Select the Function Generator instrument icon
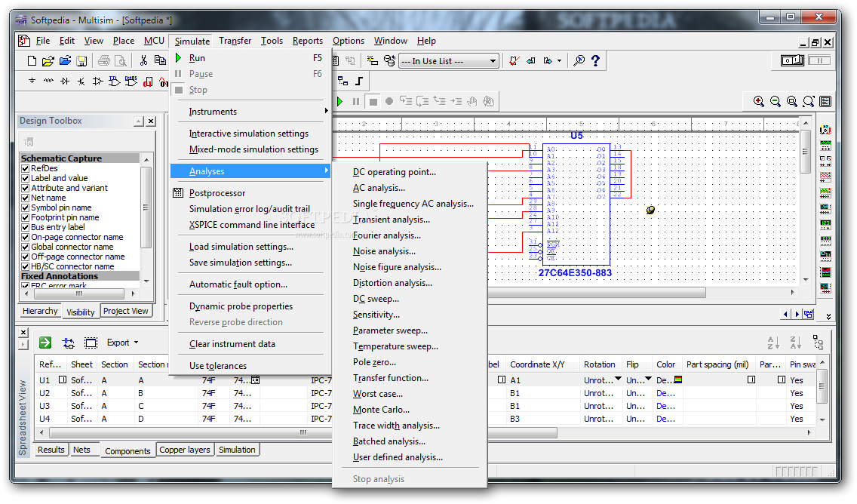 pyautogui.click(x=825, y=146)
